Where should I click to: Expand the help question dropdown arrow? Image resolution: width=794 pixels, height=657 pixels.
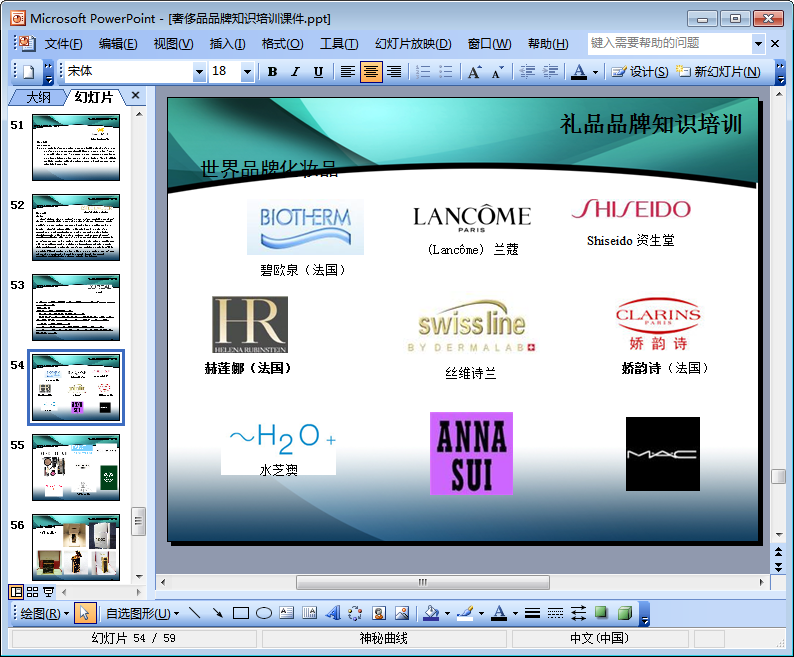(x=758, y=44)
